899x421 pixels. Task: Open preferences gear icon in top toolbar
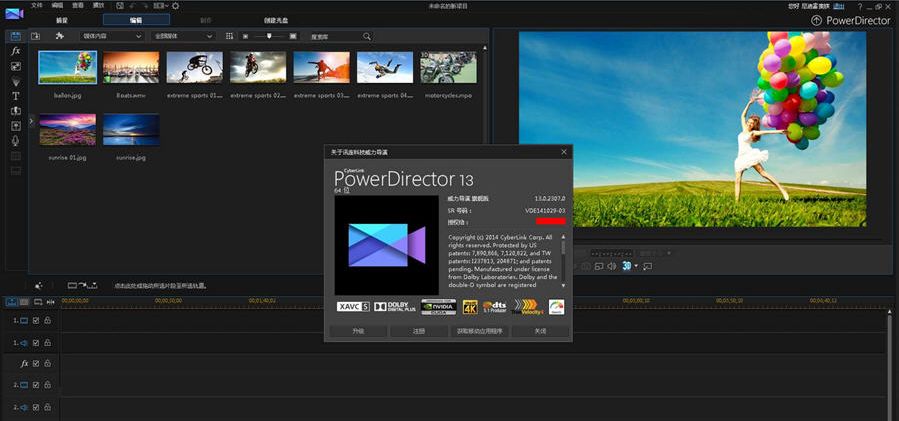[175, 6]
